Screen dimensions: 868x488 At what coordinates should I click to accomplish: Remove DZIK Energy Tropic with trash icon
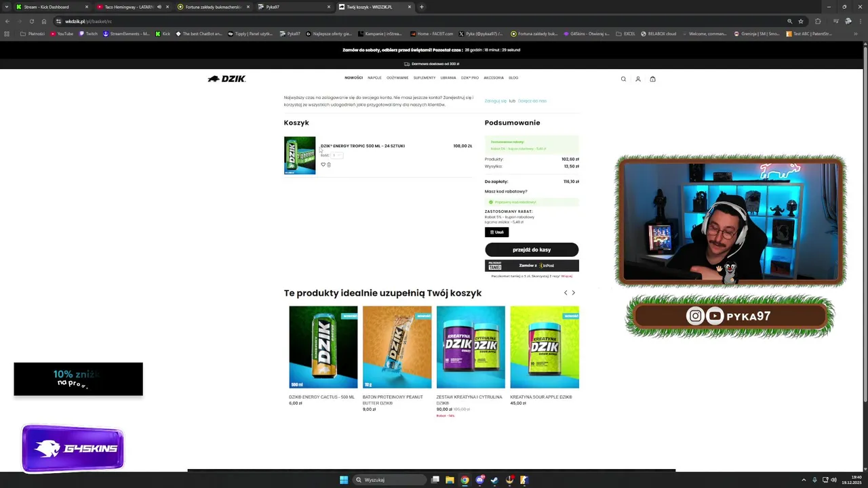point(329,165)
